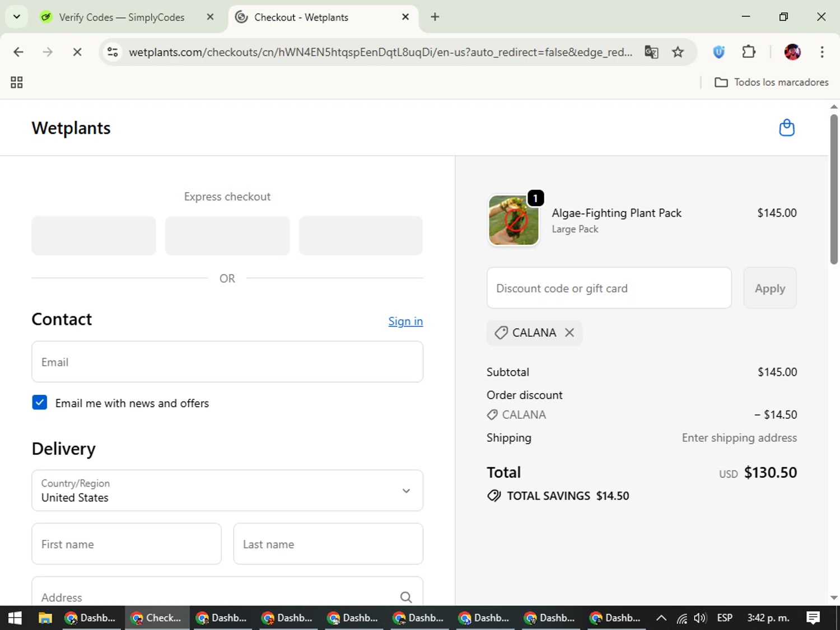The image size is (840, 630).
Task: Open the Bitwarden shield extension icon
Action: pos(719,52)
